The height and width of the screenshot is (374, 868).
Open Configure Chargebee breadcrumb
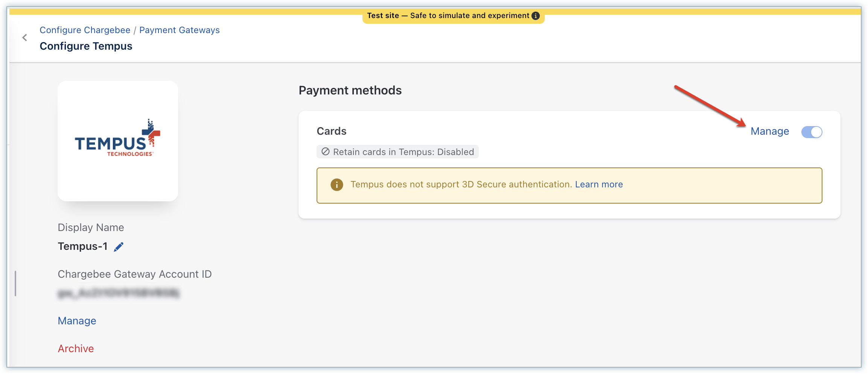[85, 30]
